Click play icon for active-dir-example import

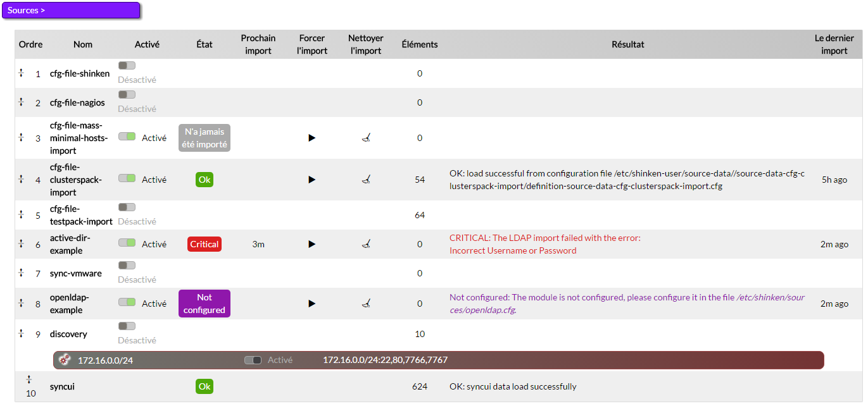(311, 244)
